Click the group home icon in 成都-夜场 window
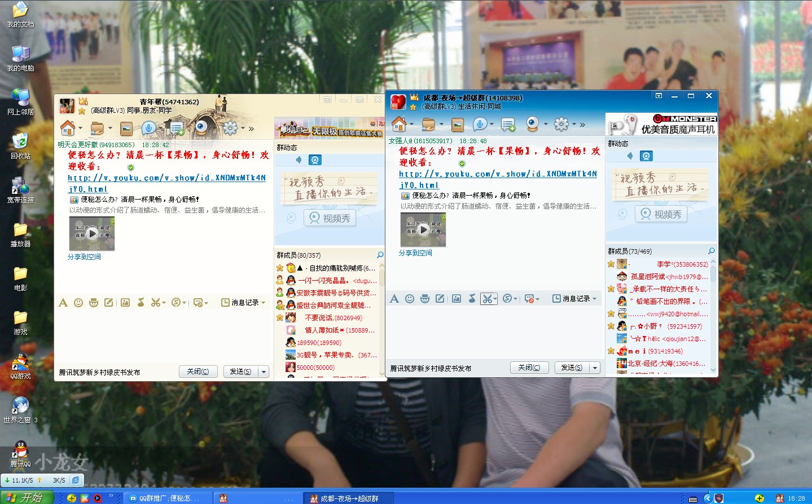This screenshot has width=812, height=504. point(399,124)
